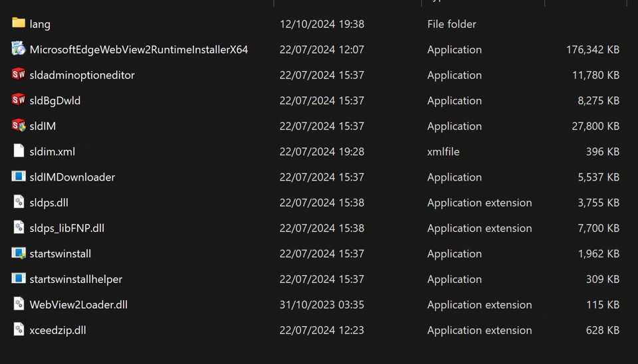Click the 176,342 KB size entry
Viewport: 638px width, 364px height.
592,49
